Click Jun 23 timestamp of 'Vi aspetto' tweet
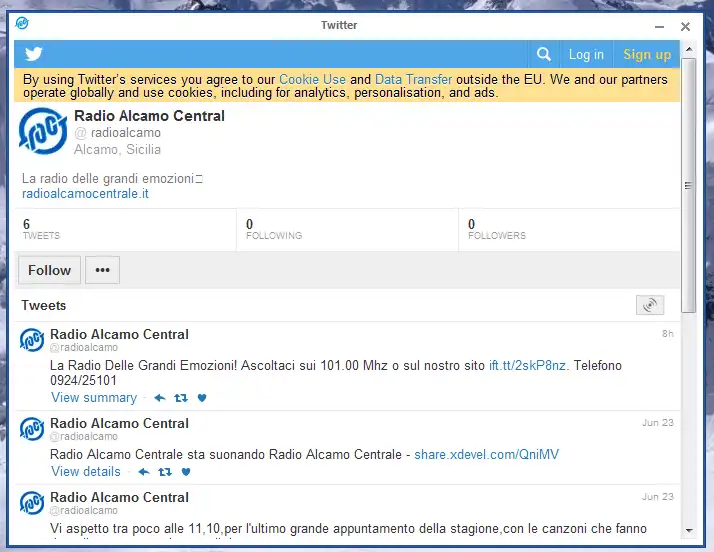The height and width of the screenshot is (552, 714). [x=658, y=496]
